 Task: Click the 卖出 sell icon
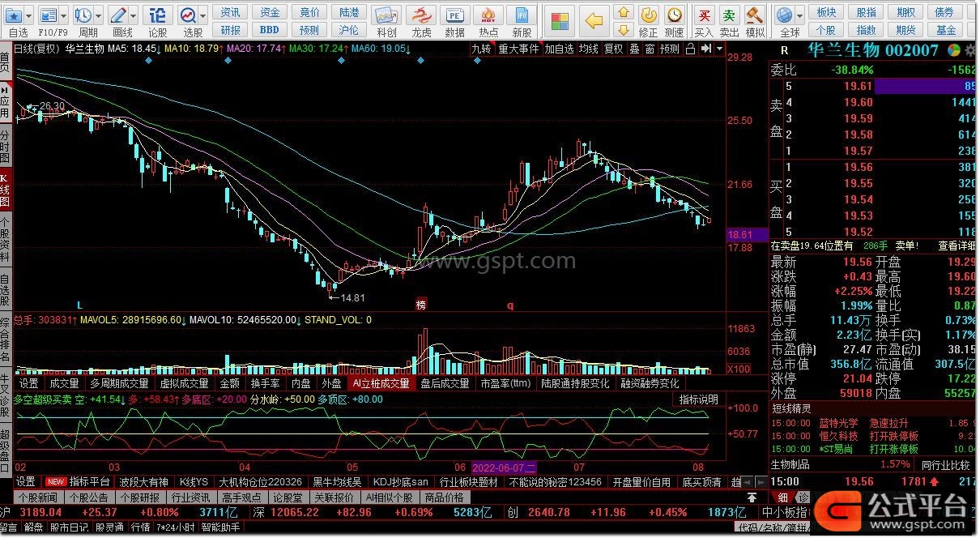[x=730, y=15]
